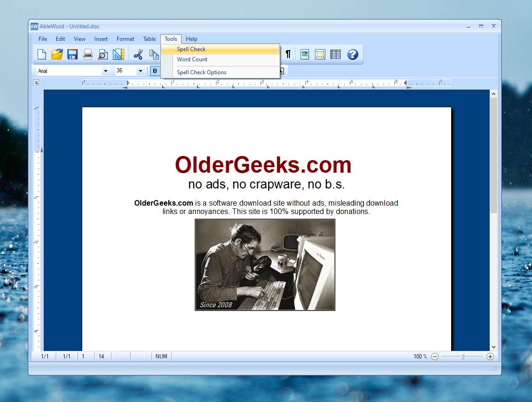Click the AbleWord AW logo in the title bar
Screen dimensions: 532x402
[34, 26]
